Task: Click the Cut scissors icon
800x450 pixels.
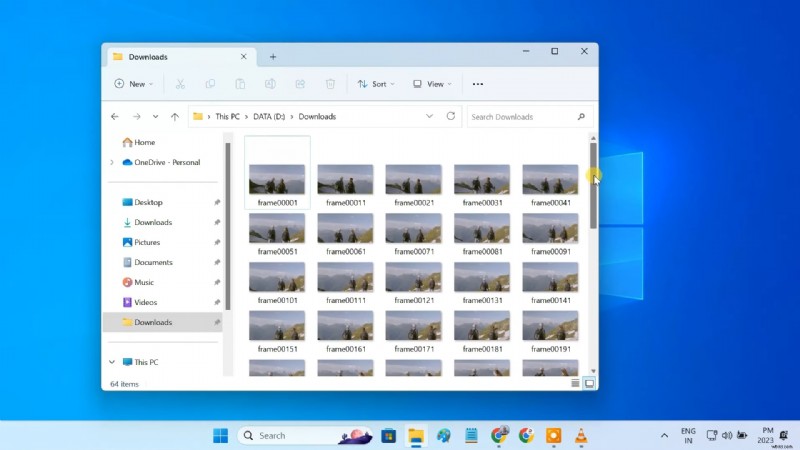Action: pos(180,84)
